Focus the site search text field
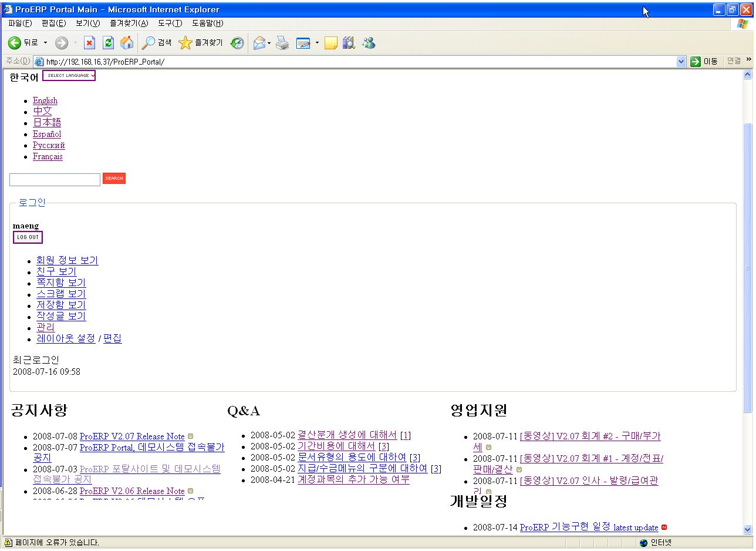 [55, 180]
